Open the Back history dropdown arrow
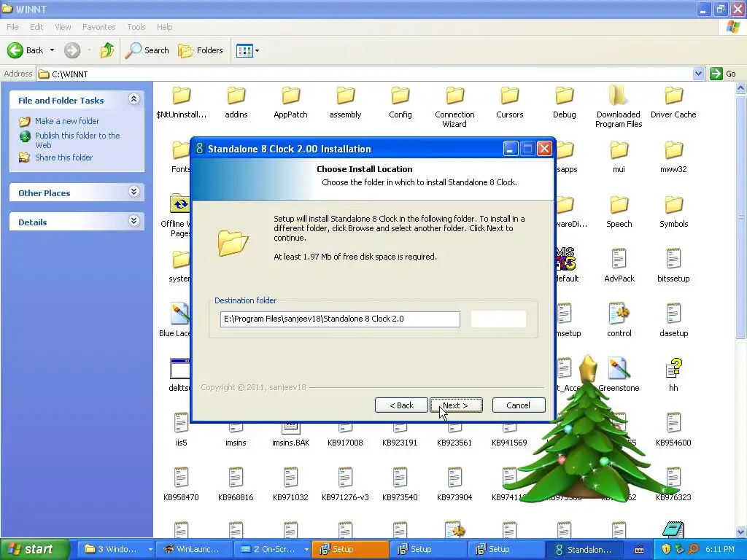 52,50
